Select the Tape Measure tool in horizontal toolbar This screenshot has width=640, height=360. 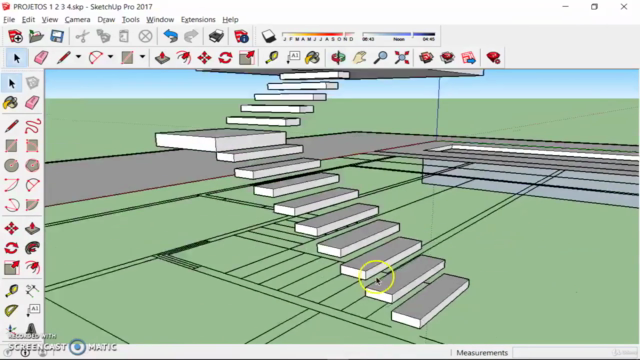click(x=271, y=58)
